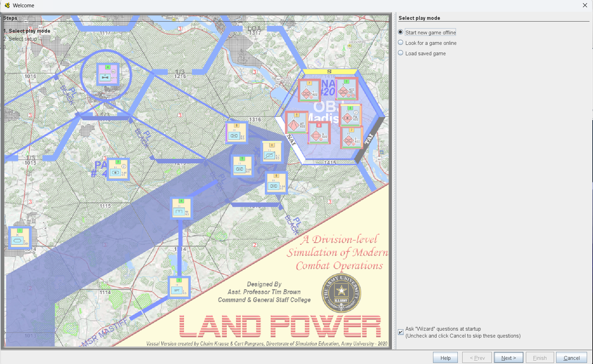Image resolution: width=593 pixels, height=364 pixels.
Task: Open Help for the wizard
Action: 445,357
